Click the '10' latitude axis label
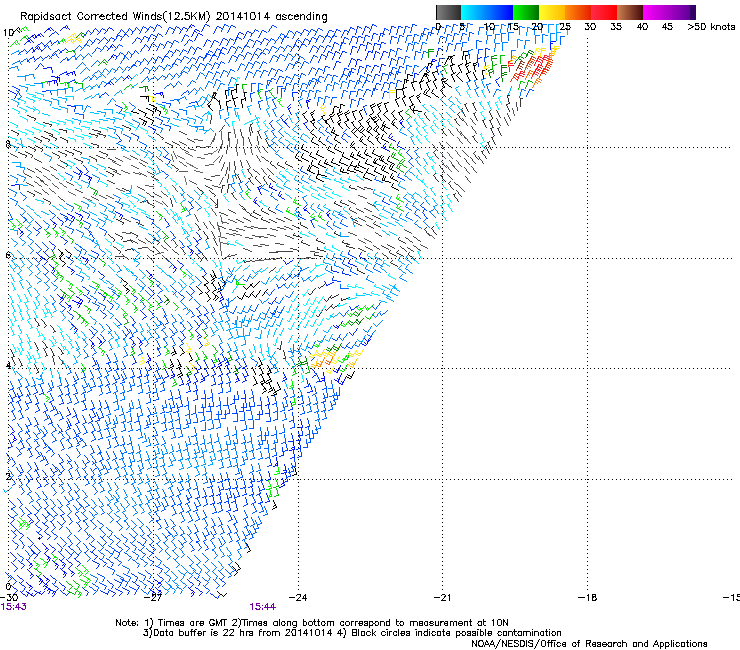740x650 pixels. (x=8, y=32)
